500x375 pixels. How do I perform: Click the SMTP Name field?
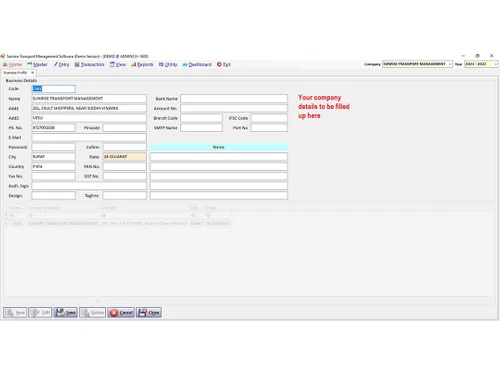pos(202,128)
